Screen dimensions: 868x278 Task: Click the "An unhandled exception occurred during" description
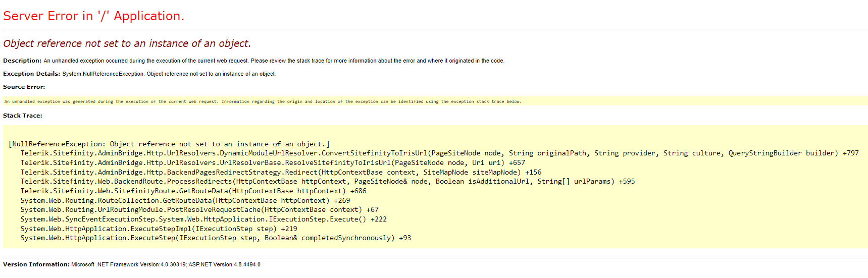point(274,61)
